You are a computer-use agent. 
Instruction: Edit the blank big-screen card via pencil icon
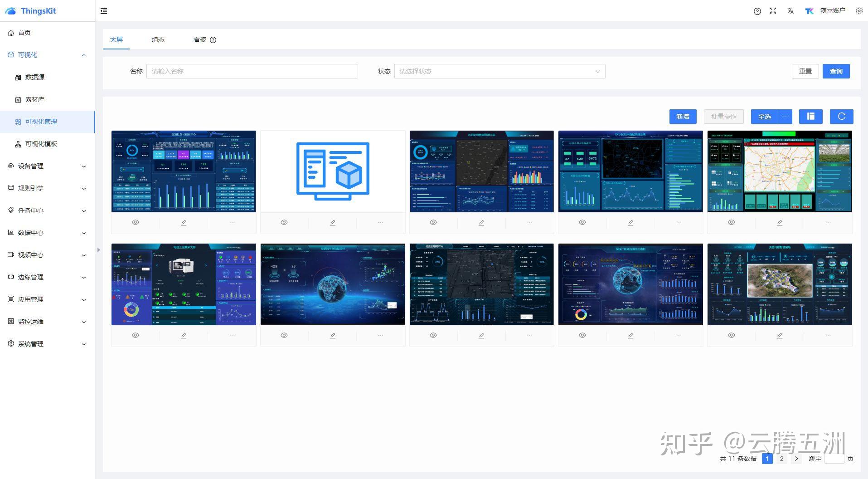pyautogui.click(x=332, y=222)
